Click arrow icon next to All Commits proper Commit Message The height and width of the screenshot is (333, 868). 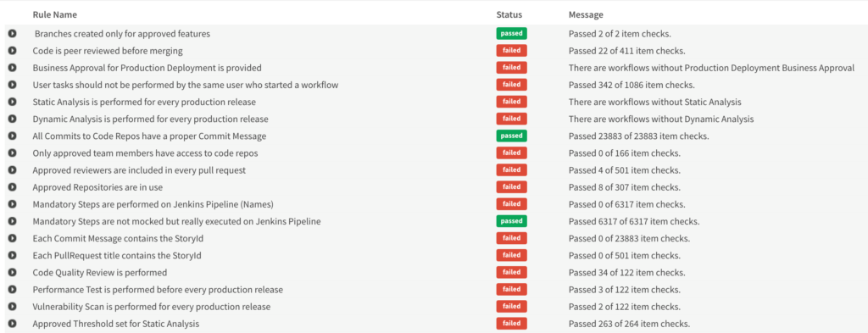coord(12,136)
